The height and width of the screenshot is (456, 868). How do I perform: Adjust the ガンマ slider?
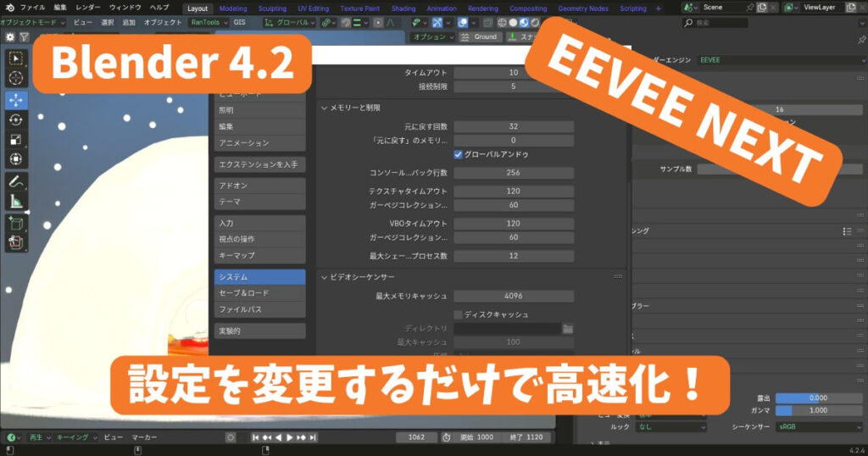819,410
